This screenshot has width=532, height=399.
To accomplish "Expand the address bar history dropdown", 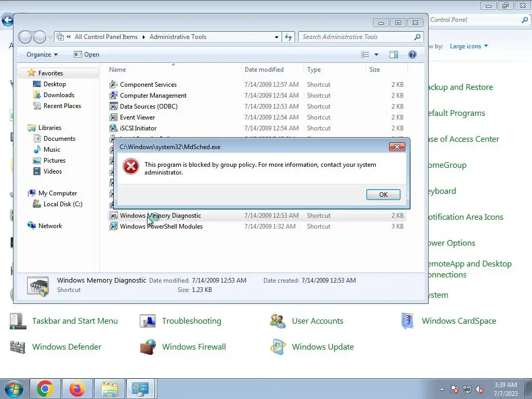I will 276,37.
